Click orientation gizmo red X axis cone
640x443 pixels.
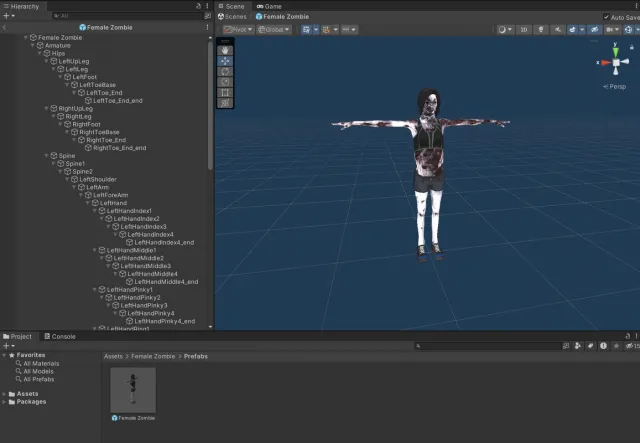[x=606, y=62]
